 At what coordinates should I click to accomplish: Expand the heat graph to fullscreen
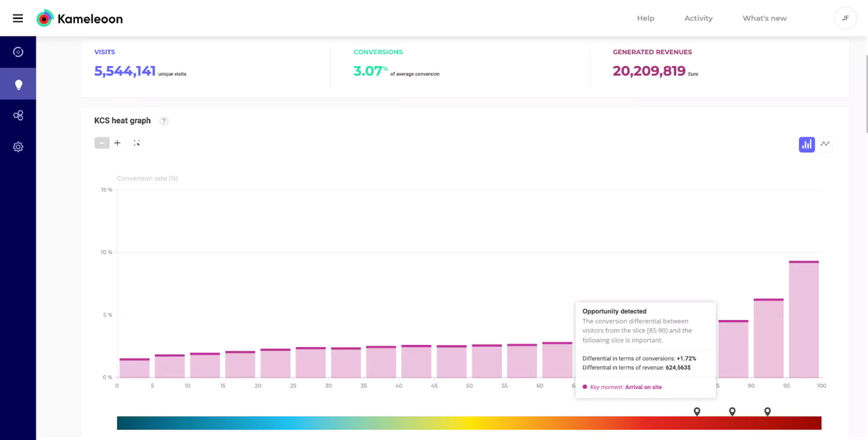(x=136, y=143)
